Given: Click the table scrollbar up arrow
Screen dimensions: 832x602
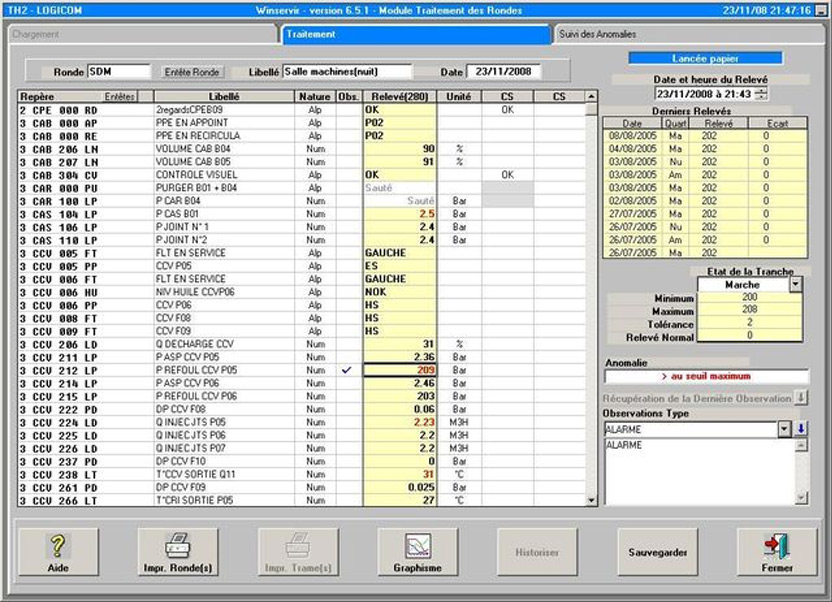Looking at the screenshot, I should (591, 97).
